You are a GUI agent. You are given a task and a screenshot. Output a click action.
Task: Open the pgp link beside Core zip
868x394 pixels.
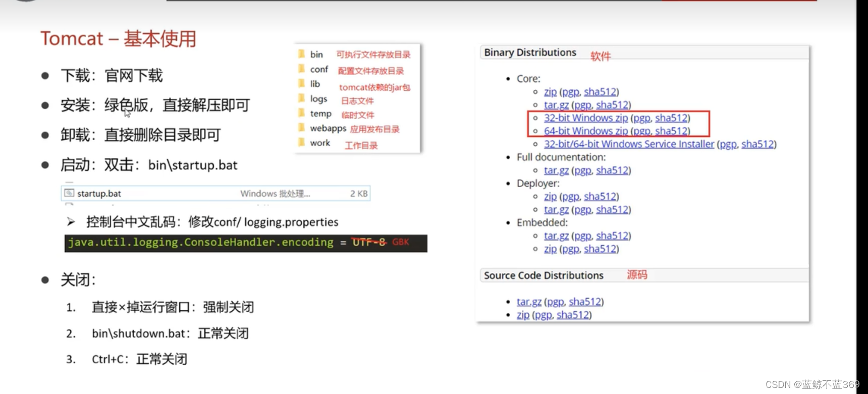pos(571,92)
